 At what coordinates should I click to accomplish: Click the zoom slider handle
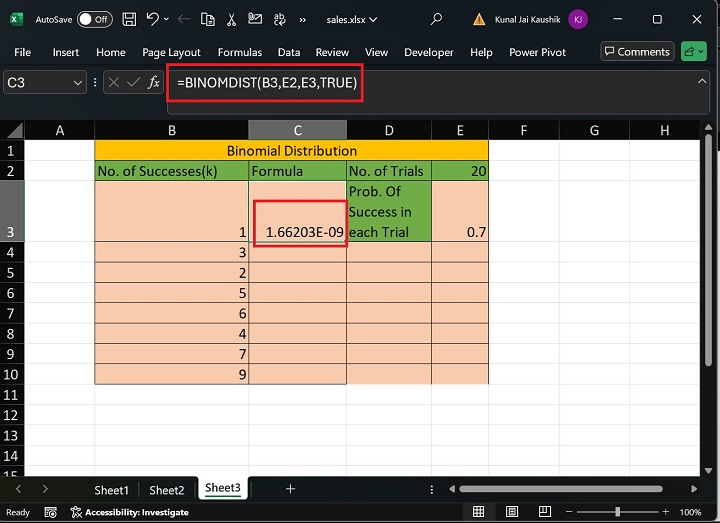(618, 512)
